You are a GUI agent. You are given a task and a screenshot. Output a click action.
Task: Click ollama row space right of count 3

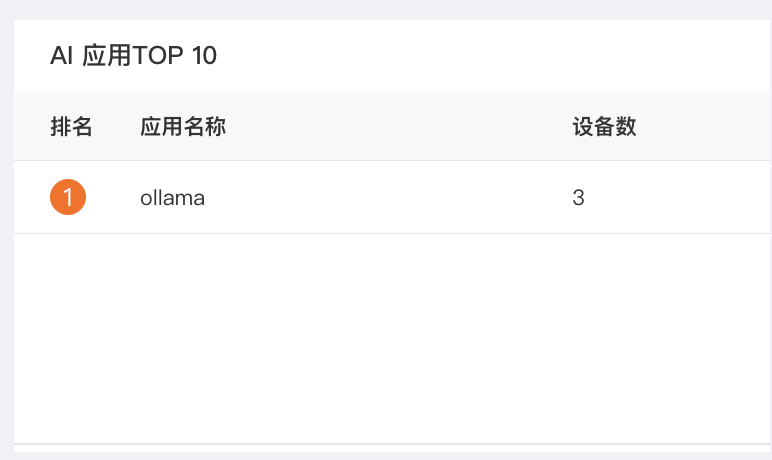678,197
